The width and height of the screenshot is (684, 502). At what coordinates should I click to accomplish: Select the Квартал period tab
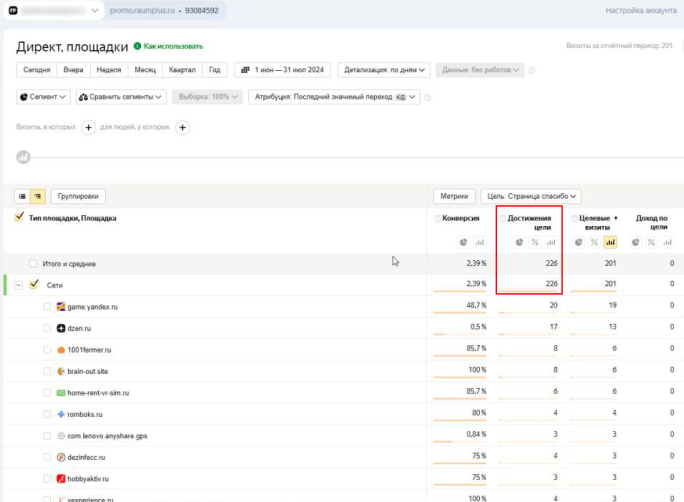pyautogui.click(x=182, y=70)
